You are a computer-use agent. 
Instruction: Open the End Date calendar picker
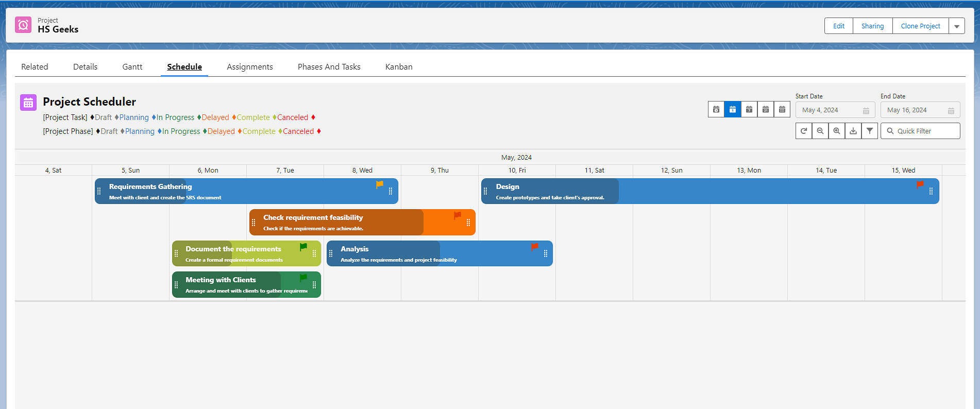coord(951,110)
